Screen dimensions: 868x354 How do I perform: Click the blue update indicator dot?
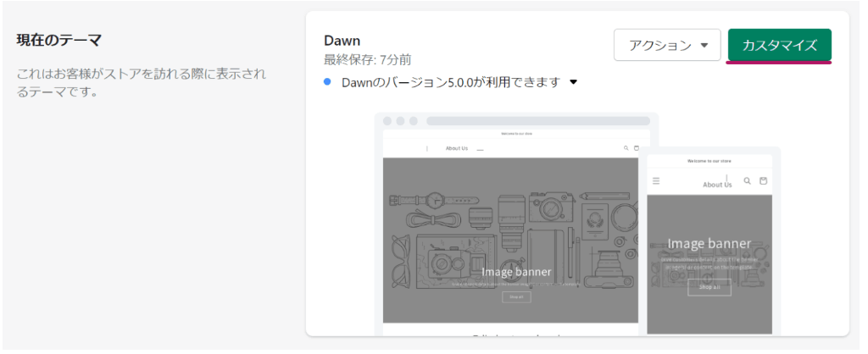pyautogui.click(x=327, y=82)
